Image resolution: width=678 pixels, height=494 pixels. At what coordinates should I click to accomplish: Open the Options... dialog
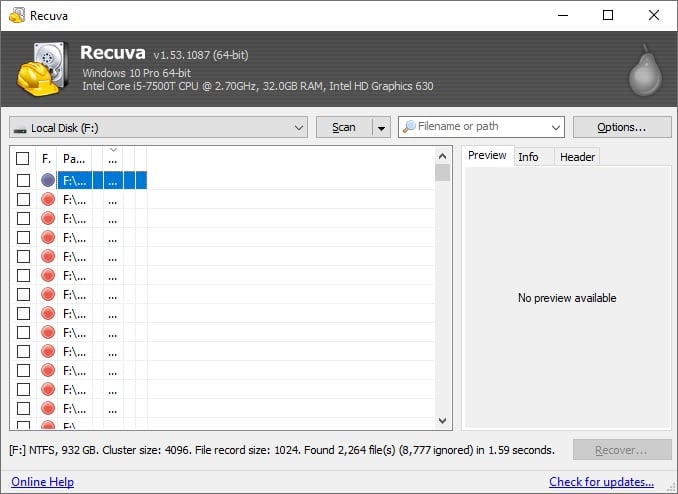tap(622, 127)
